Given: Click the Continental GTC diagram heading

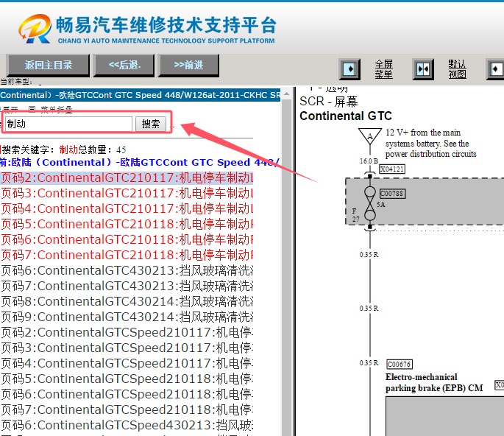Looking at the screenshot, I should click(346, 116).
